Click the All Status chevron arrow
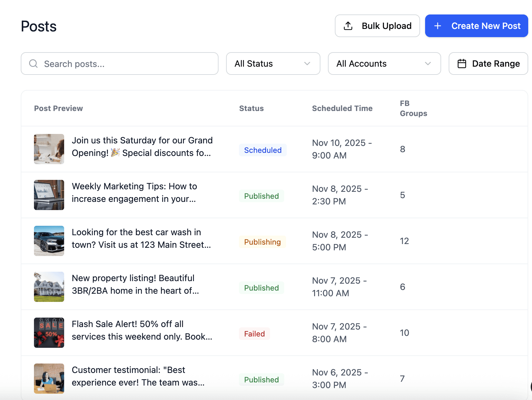 coord(307,64)
